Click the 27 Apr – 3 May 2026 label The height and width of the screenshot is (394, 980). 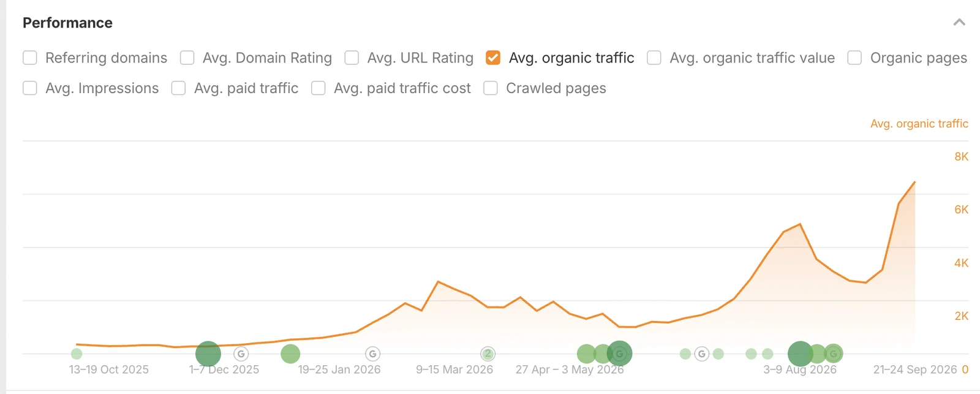[x=570, y=369]
